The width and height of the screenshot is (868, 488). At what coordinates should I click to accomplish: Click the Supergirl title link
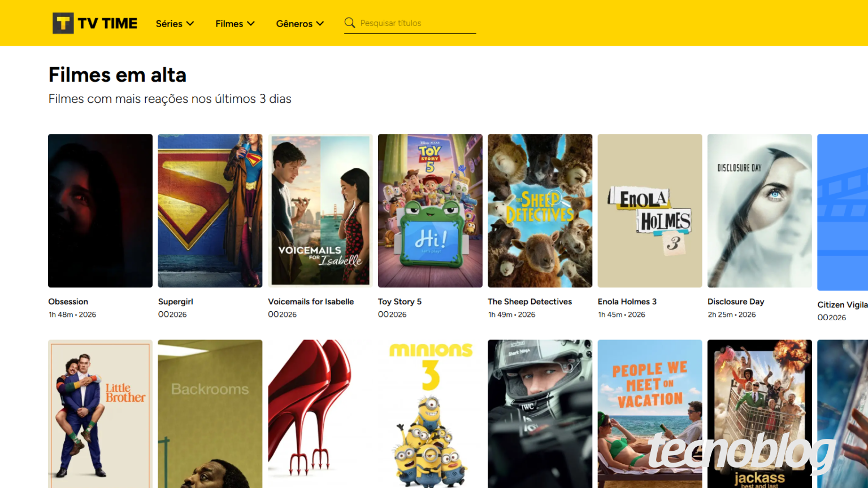coord(176,302)
